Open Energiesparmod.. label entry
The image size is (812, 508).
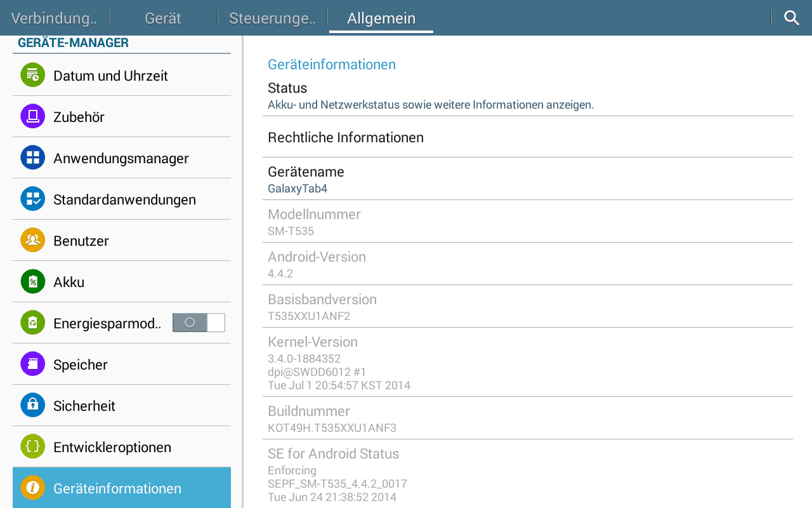coord(107,323)
